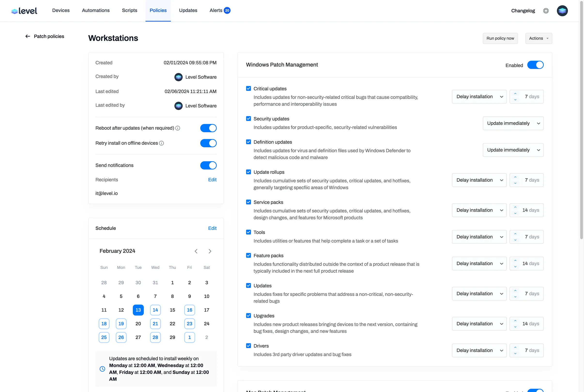Click the Alerts count badge 20
Screen dimensions: 584x392
click(x=227, y=10)
